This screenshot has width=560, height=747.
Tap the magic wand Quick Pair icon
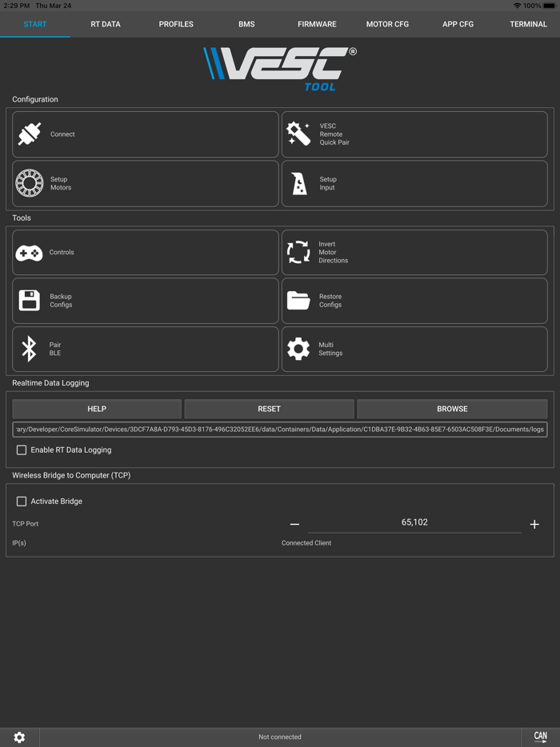pos(299,134)
